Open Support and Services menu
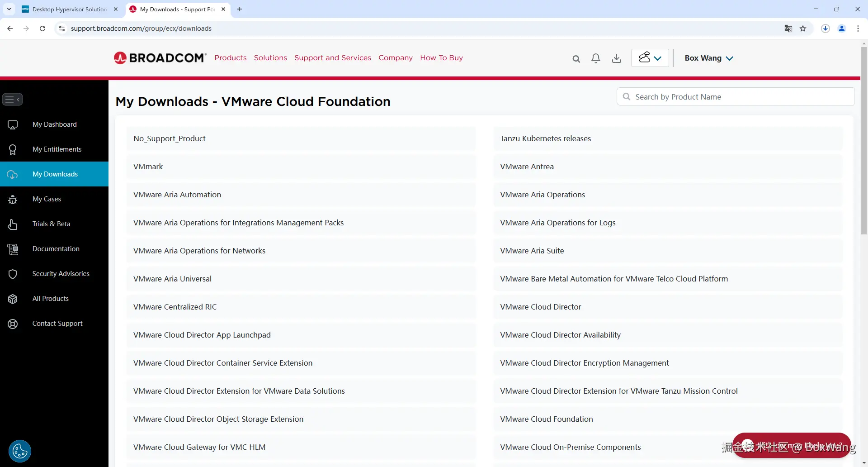The image size is (868, 467). [333, 58]
